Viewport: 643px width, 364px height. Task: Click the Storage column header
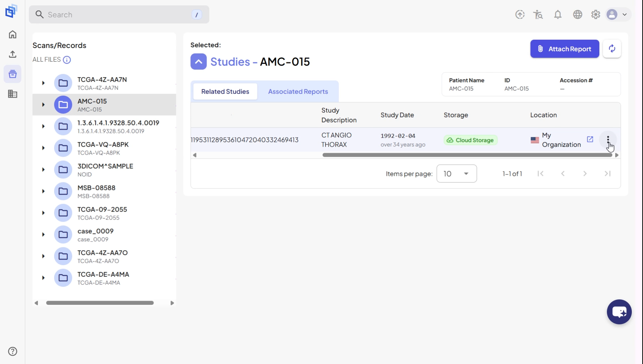[456, 115]
